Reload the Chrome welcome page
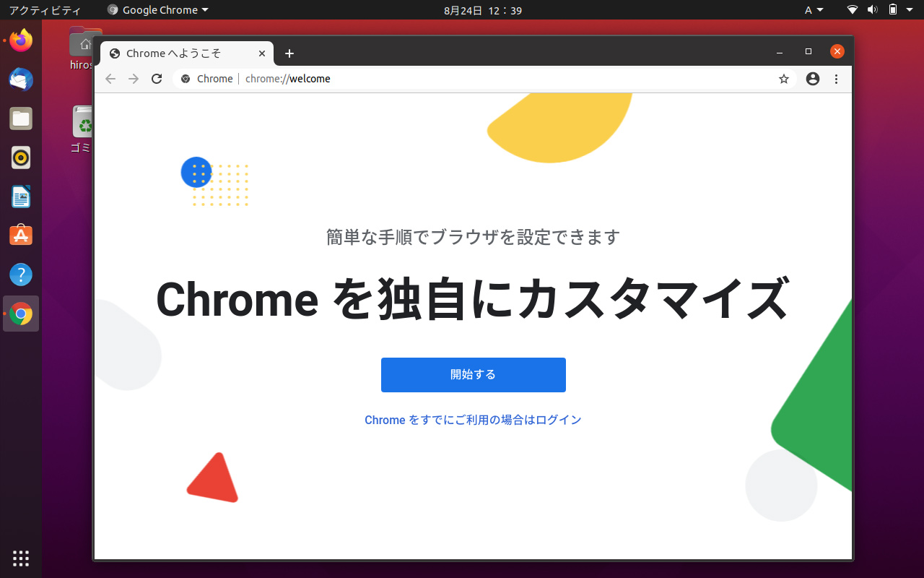The width and height of the screenshot is (924, 578). [157, 79]
